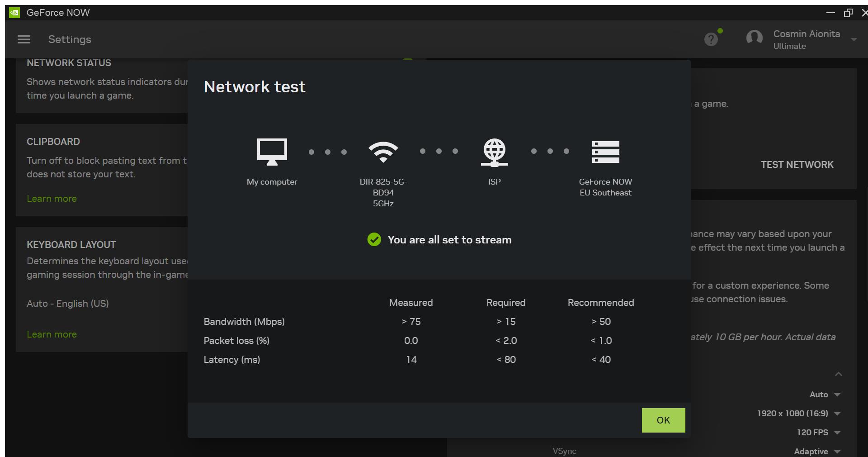Click the ISP globe icon
Viewport: 868px width, 457px height.
495,152
